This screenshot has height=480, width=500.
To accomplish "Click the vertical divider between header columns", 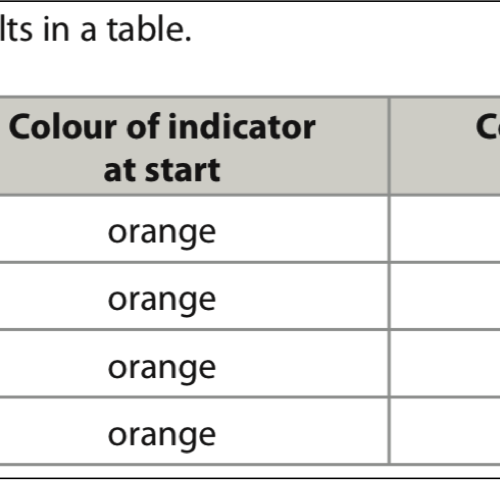I will click(389, 146).
